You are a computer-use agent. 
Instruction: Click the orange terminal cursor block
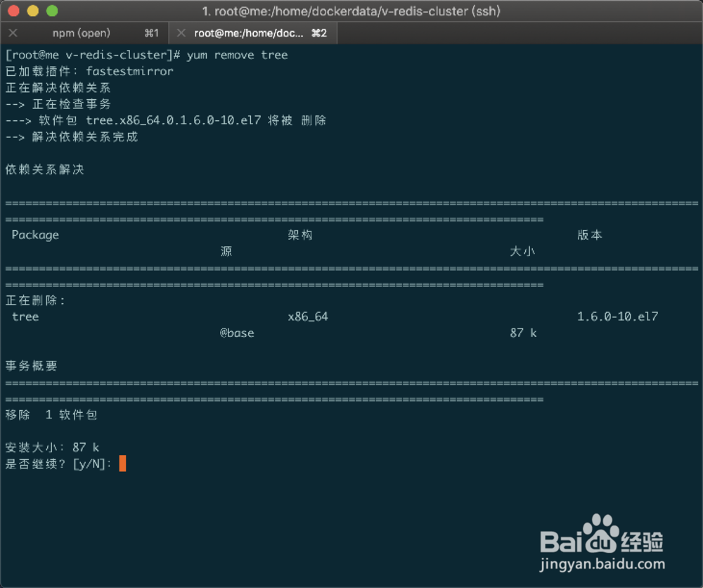point(124,464)
